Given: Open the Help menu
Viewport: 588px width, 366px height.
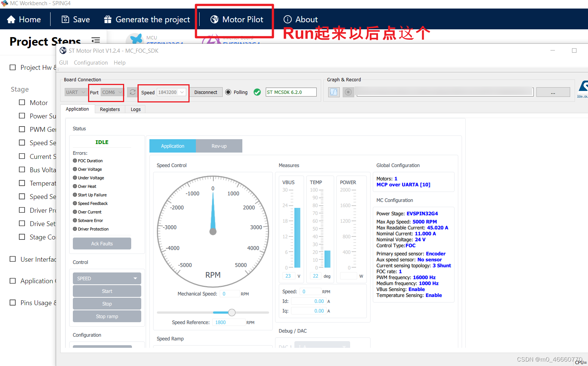Looking at the screenshot, I should (120, 62).
